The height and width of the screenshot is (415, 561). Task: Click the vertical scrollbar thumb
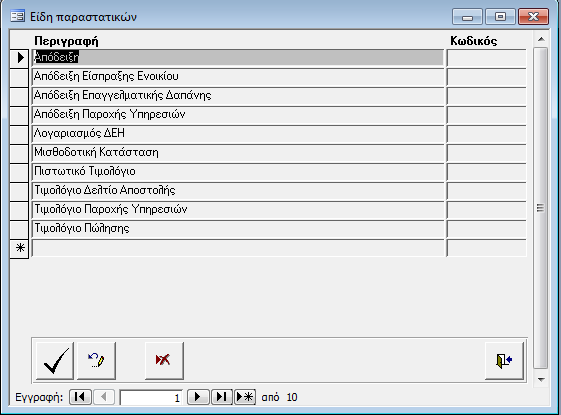(x=541, y=208)
